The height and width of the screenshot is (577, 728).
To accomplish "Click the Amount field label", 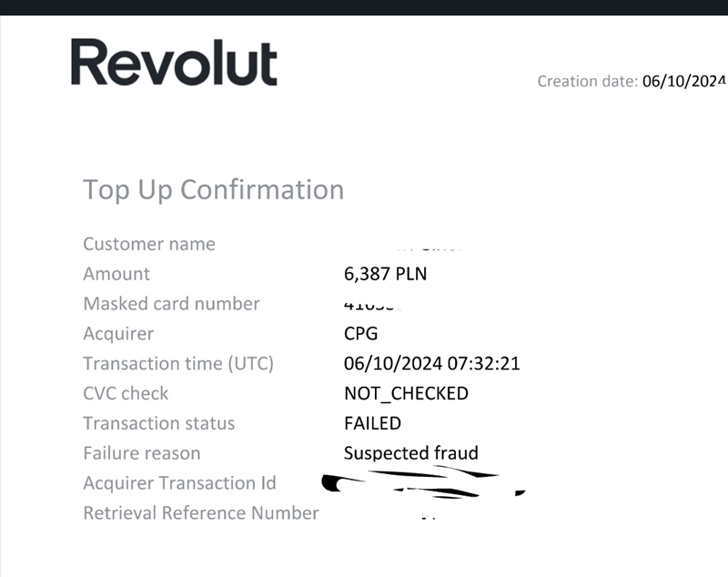I will point(116,274).
